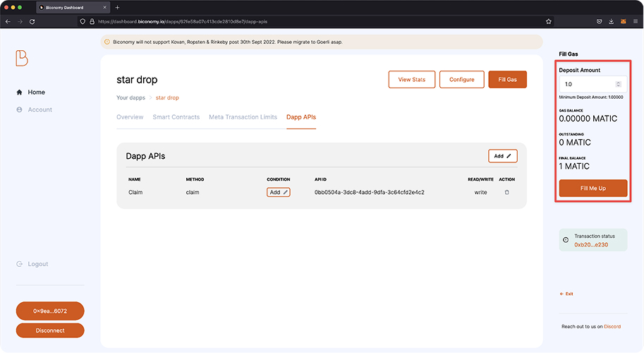The height and width of the screenshot is (353, 644).
Task: Switch to the Overview tab
Action: tap(130, 117)
